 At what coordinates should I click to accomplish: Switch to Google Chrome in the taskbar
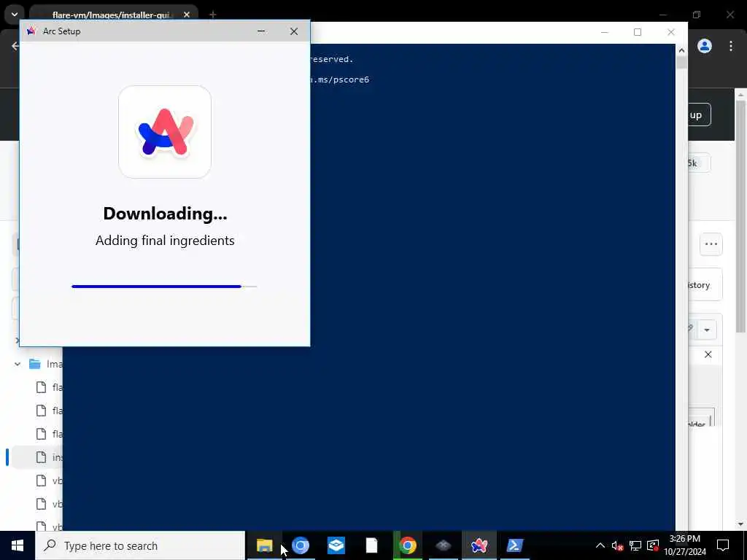point(408,545)
